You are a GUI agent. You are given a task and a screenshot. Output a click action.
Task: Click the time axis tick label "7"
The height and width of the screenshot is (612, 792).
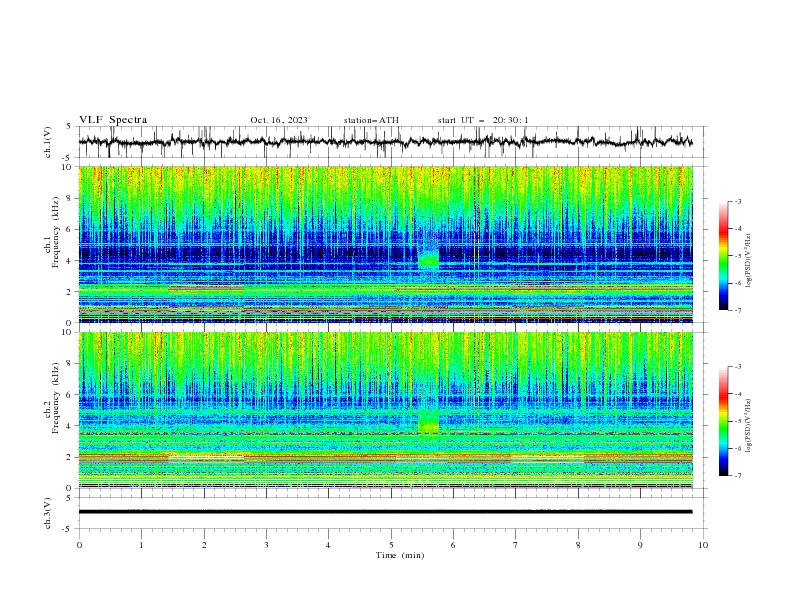[515, 545]
